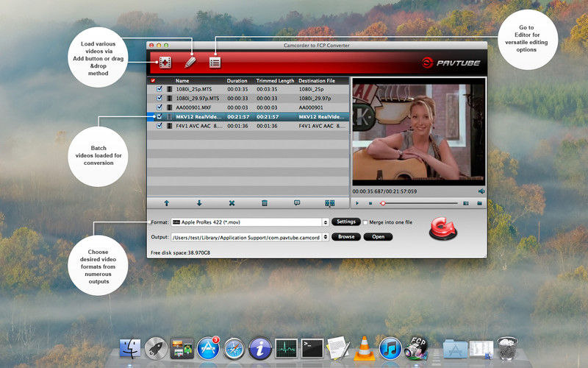
Task: Open the Editor with the pencil icon
Action: pyautogui.click(x=190, y=63)
